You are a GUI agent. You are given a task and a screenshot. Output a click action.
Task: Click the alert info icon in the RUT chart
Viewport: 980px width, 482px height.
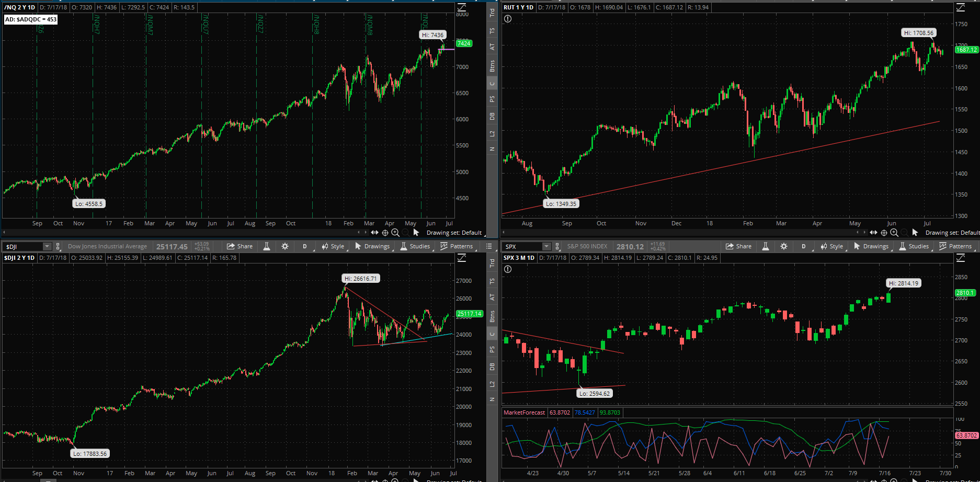pyautogui.click(x=508, y=19)
